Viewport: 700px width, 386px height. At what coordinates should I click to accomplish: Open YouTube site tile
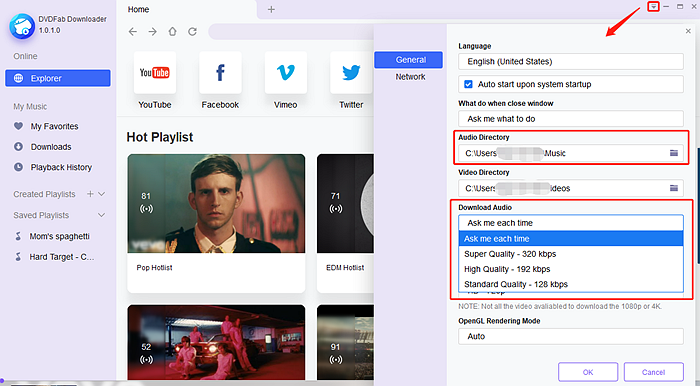click(x=154, y=73)
